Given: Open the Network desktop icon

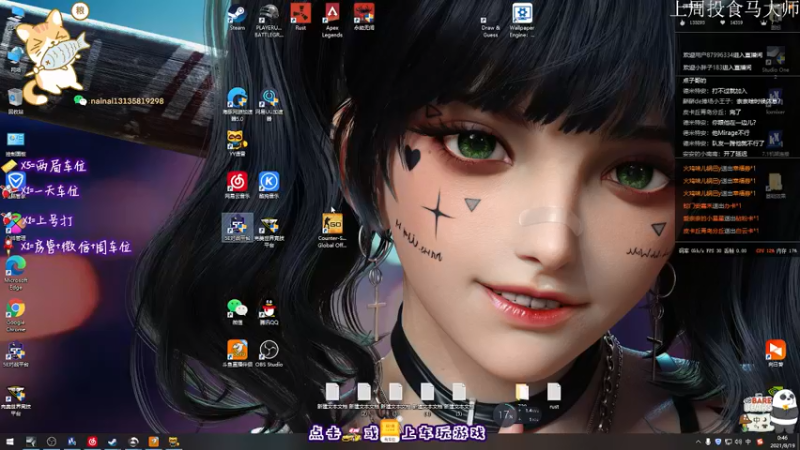Looking at the screenshot, I should (16, 59).
